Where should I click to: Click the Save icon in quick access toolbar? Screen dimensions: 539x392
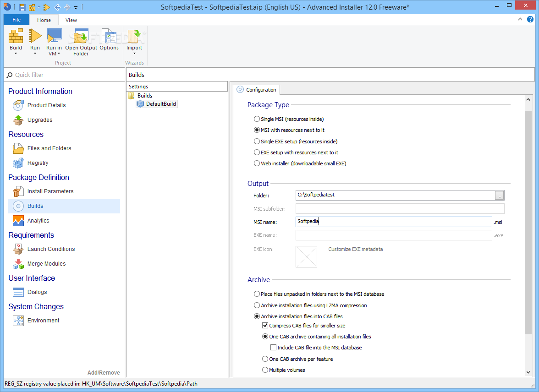tap(22, 7)
